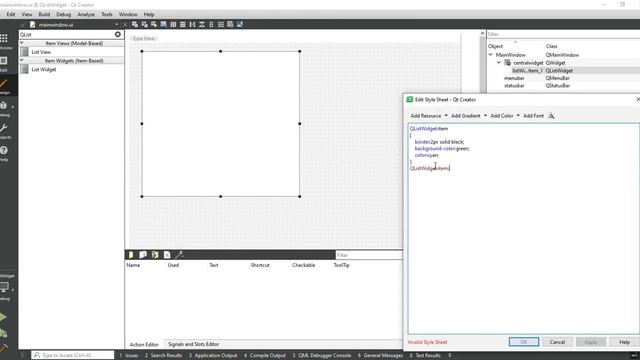This screenshot has width=640, height=360.
Task: Click the Add Gradient button
Action: pos(466,116)
